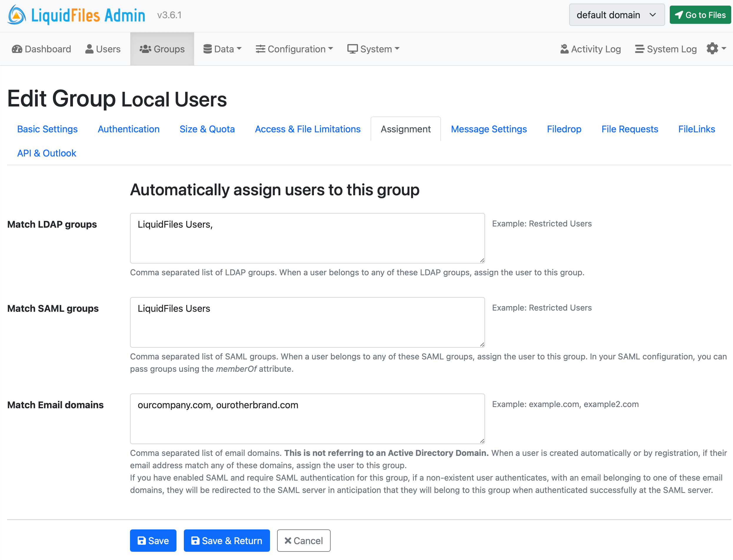Screen dimensions: 733x560
Task: Click Save & Return button
Action: coord(227,540)
